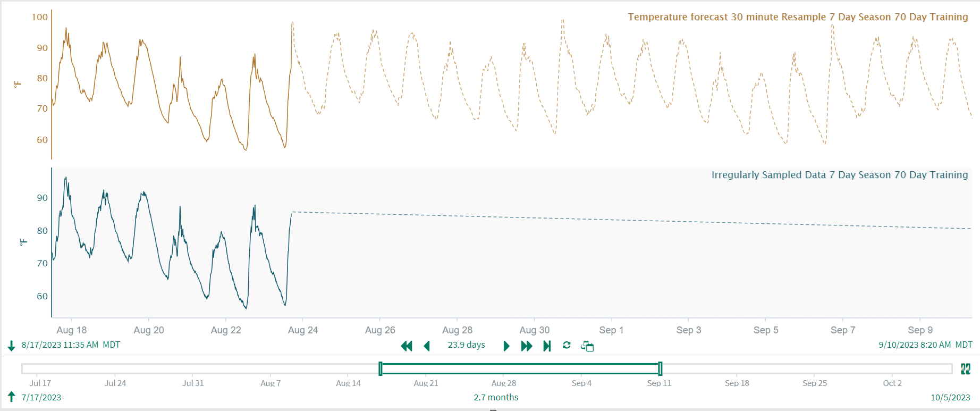Image resolution: width=980 pixels, height=411 pixels.
Task: Step display range forward a full window
Action: pos(527,346)
